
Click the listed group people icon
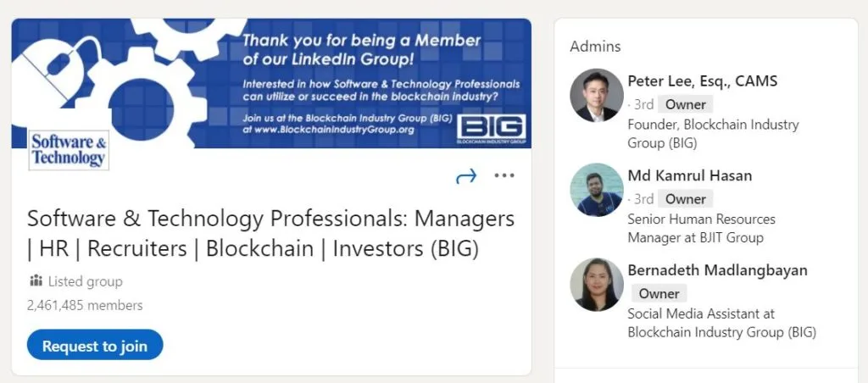(x=36, y=280)
